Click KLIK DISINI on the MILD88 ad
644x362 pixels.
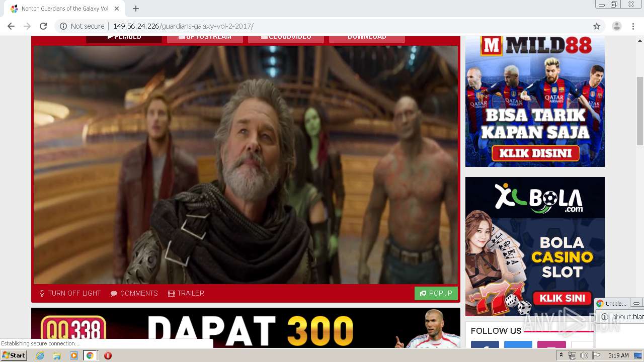[535, 153]
